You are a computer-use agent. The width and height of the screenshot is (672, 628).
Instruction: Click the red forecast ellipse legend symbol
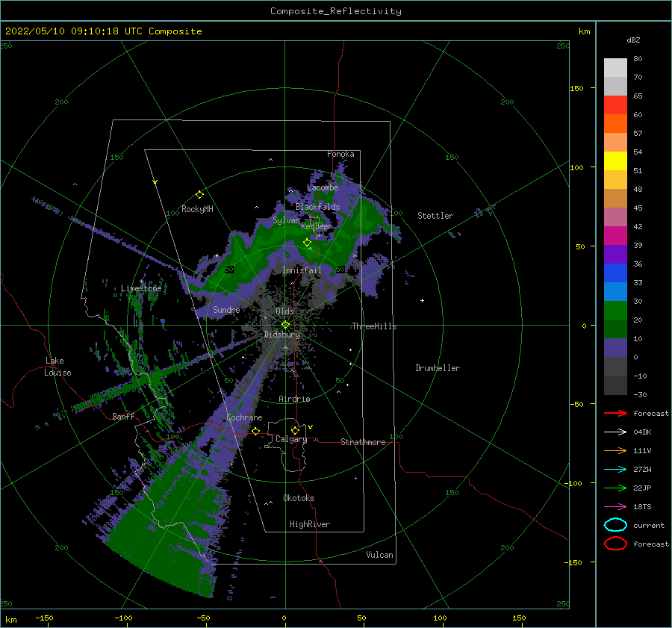point(615,544)
